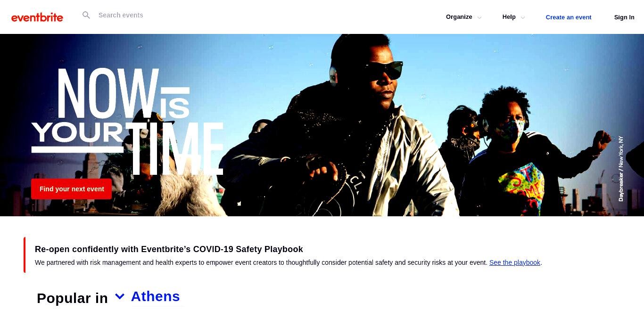
Task: Open the See the playbook link
Action: click(515, 262)
